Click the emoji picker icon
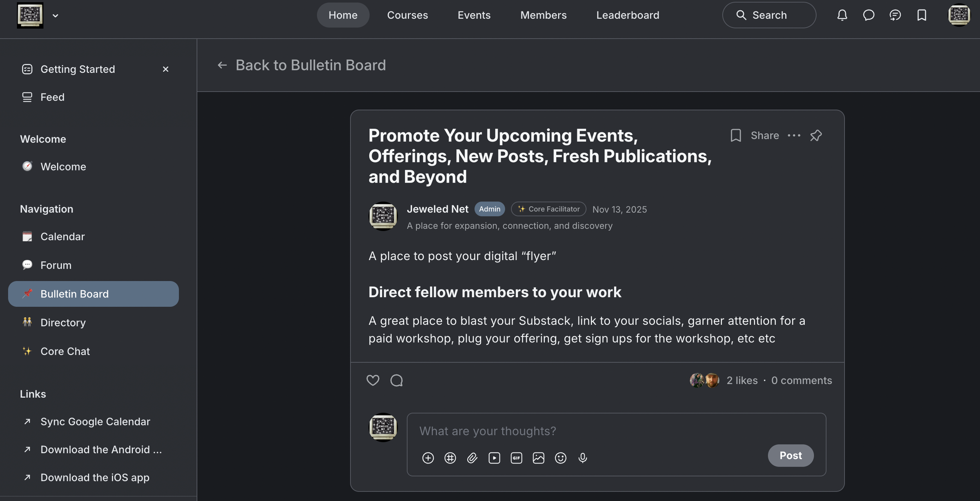The image size is (980, 501). coord(561,458)
